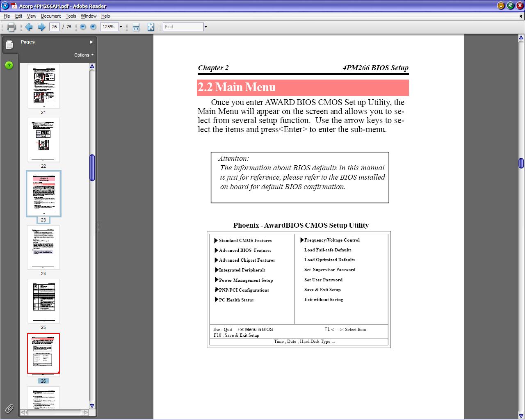Open the Options dropdown in Pages panel
This screenshot has height=420, width=525.
84,55
